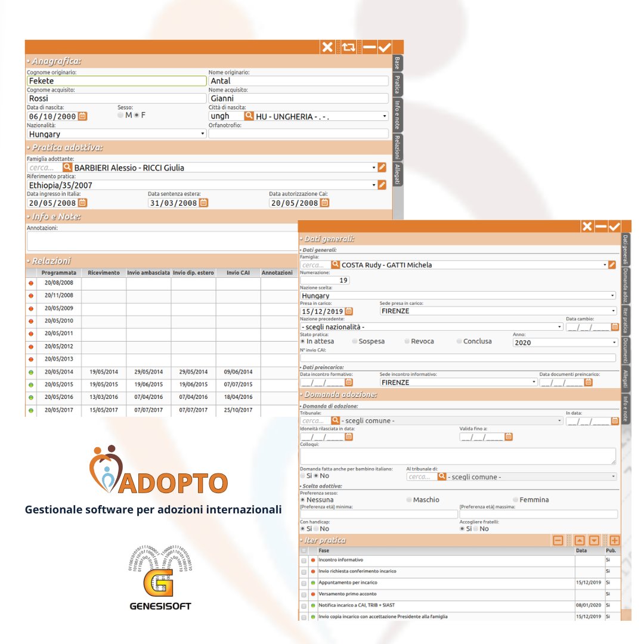Click move-up arrow icon in Iter pratica header
The image size is (644, 644).
click(x=580, y=540)
